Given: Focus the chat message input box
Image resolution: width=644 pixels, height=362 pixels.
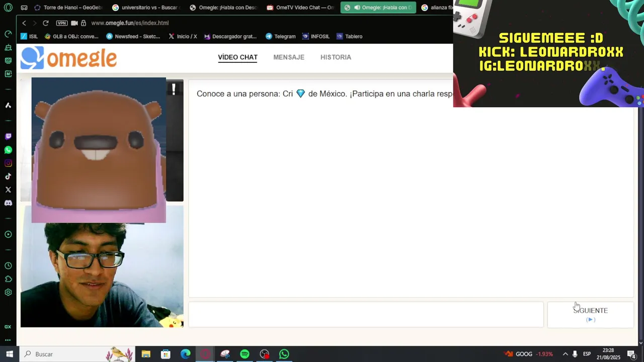Looking at the screenshot, I should tap(366, 315).
